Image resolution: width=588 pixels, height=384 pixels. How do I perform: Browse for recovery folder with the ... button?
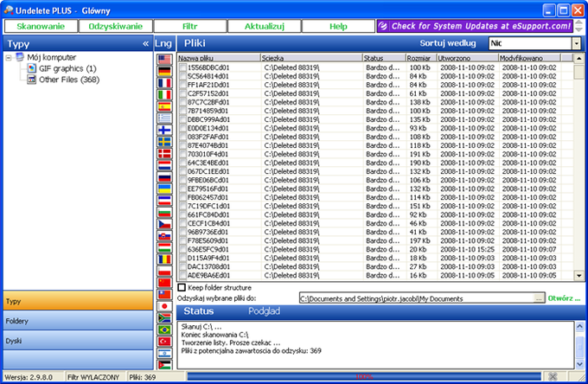point(539,298)
